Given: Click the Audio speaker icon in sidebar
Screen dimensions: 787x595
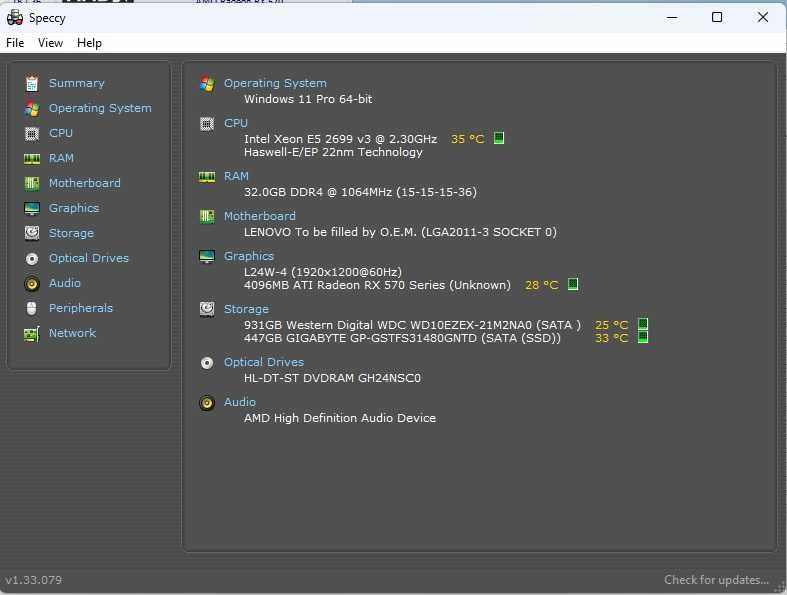Looking at the screenshot, I should tap(32, 284).
